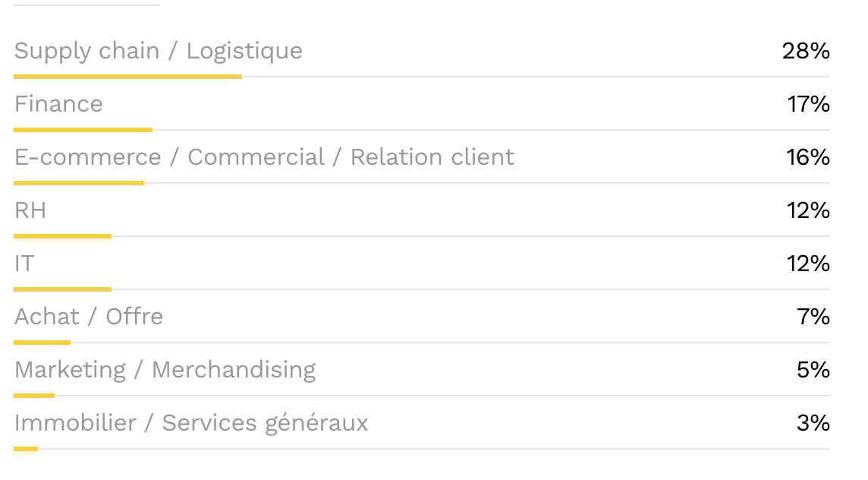This screenshot has width=868, height=480.
Task: Click the Supply chain / Logistique label
Action: (x=158, y=51)
